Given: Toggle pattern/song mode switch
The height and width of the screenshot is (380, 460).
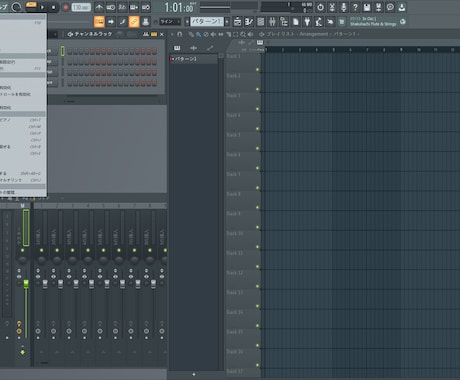Looking at the screenshot, I should (x=31, y=7).
